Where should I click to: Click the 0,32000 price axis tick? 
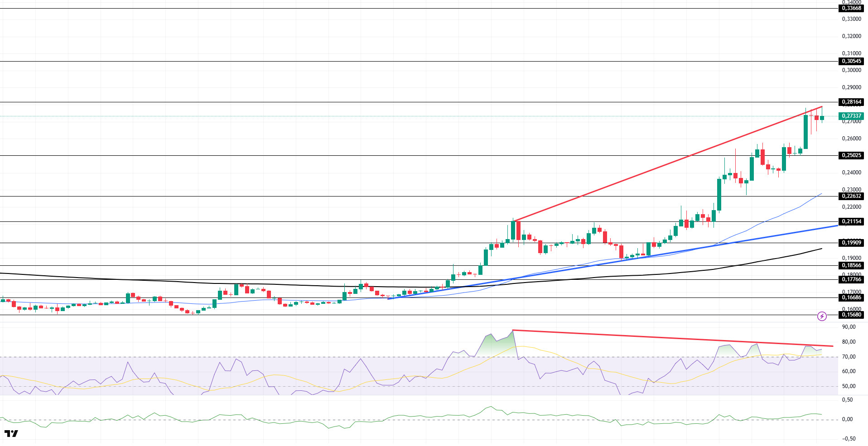tap(851, 36)
